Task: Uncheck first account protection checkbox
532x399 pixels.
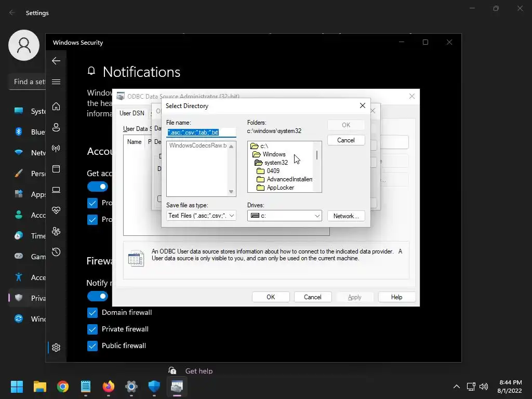Action: pyautogui.click(x=92, y=203)
